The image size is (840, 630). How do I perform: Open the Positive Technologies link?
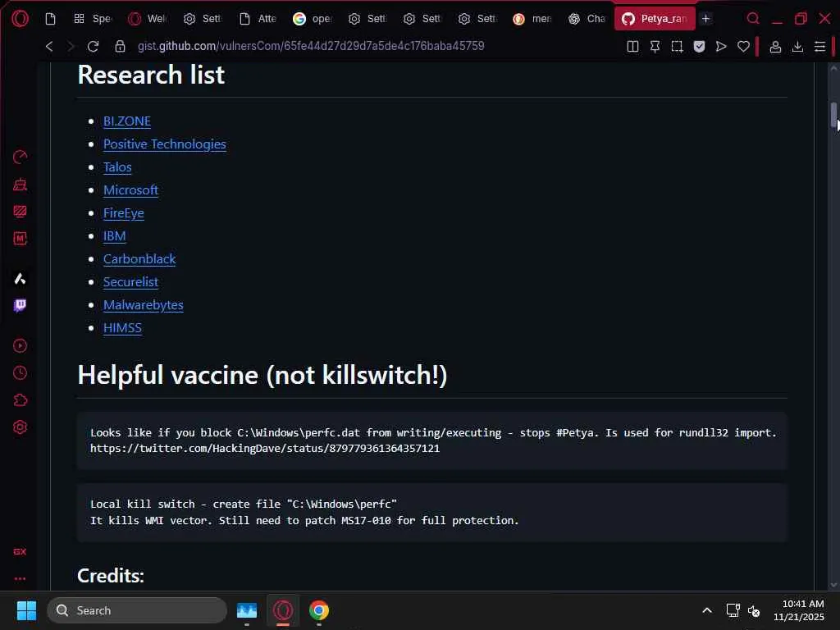(x=164, y=144)
